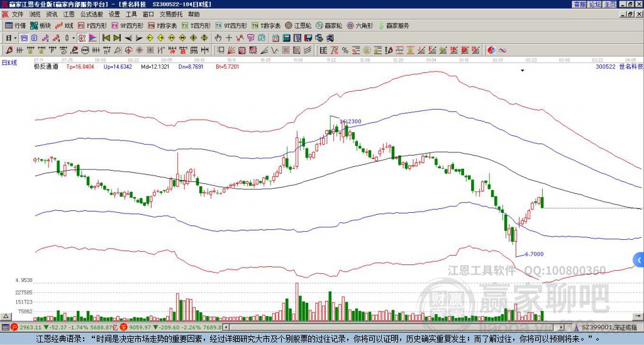Open the T四方形 tool

(x=196, y=25)
